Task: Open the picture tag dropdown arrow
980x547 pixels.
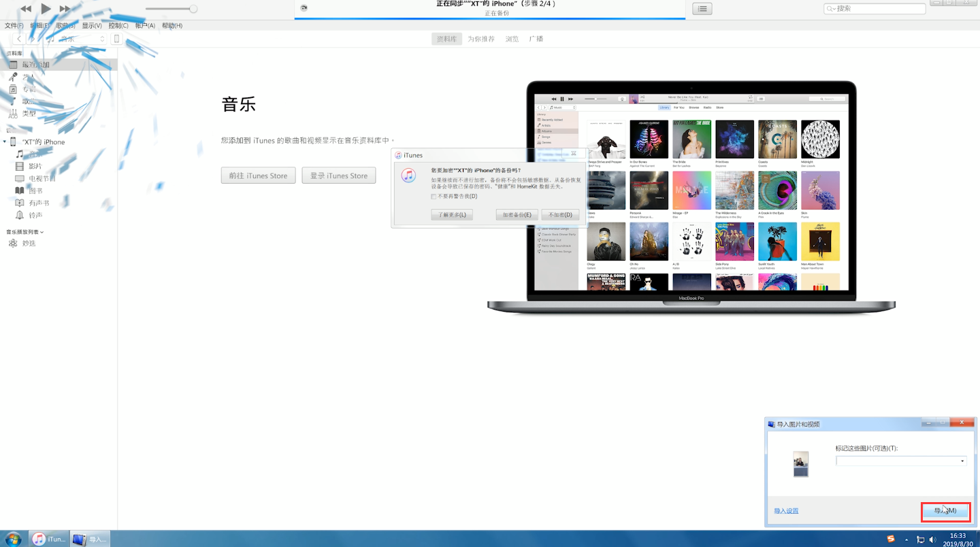Action: (962, 461)
